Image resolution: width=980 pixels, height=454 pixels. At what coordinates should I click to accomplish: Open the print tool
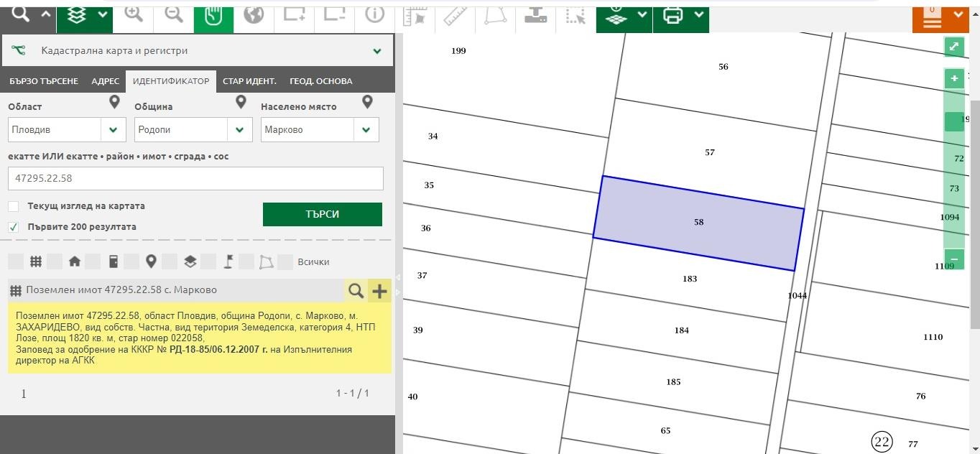(x=673, y=15)
